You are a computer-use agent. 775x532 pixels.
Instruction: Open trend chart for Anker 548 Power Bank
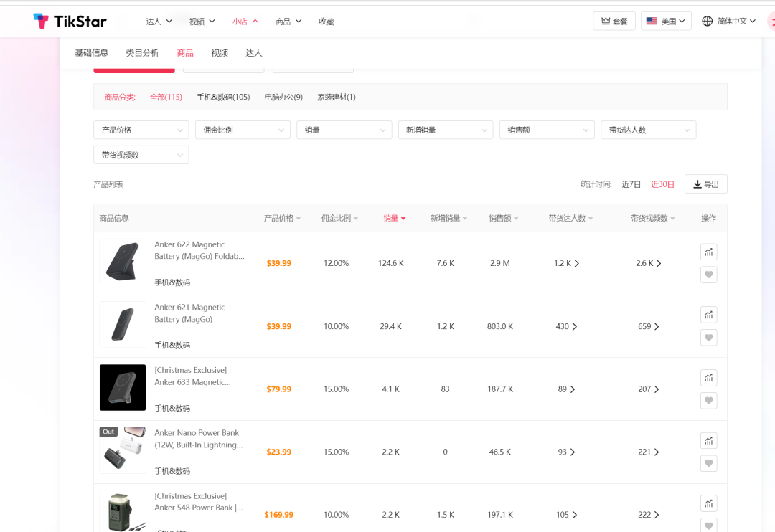click(709, 503)
